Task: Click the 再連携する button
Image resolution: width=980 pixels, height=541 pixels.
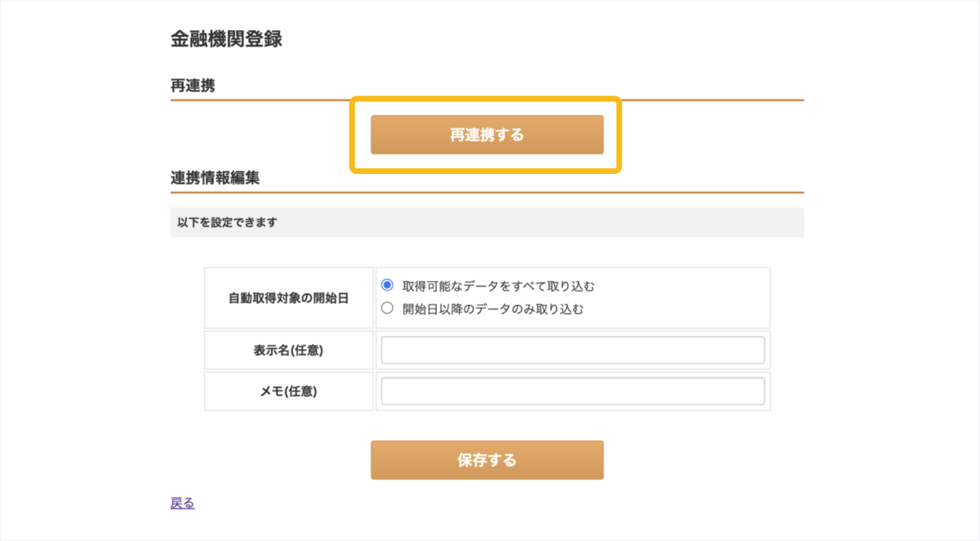Action: [x=487, y=135]
